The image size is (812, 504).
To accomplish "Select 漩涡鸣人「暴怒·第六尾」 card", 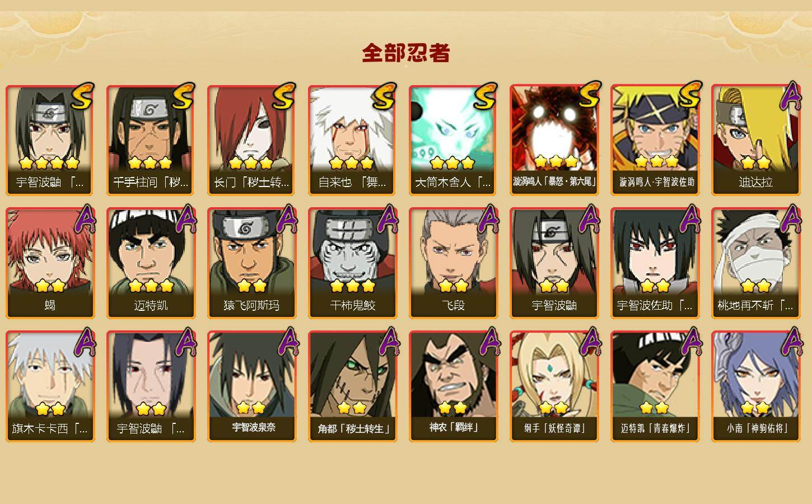I will (554, 140).
